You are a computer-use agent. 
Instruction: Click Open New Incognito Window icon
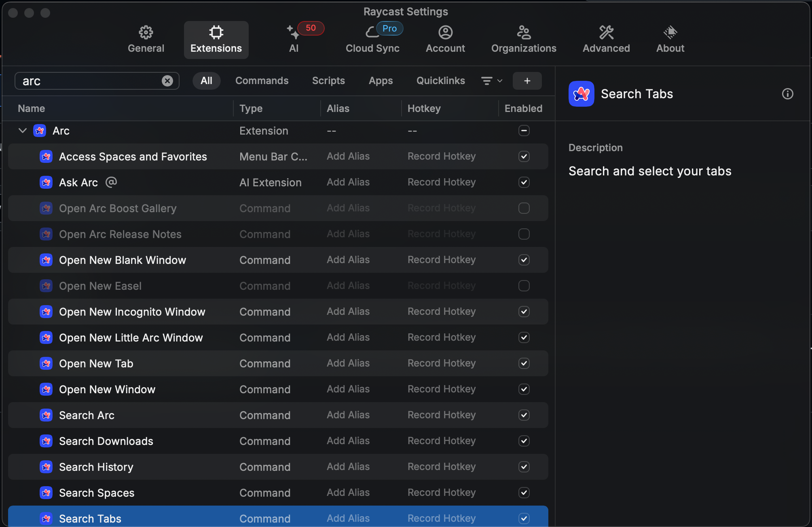pyautogui.click(x=46, y=312)
